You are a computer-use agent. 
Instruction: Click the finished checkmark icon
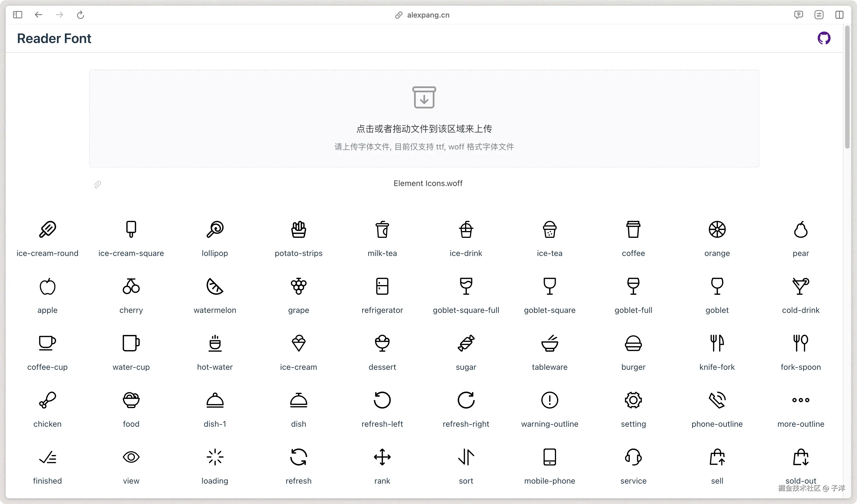click(47, 457)
